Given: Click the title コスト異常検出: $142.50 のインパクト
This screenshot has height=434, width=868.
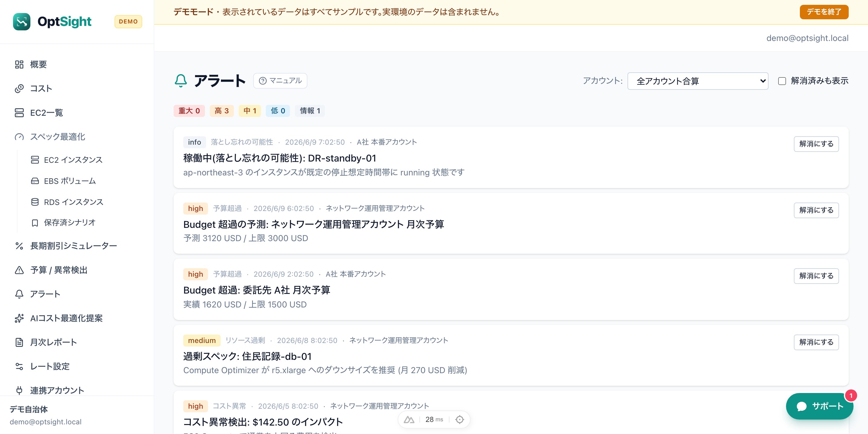Looking at the screenshot, I should tap(263, 422).
